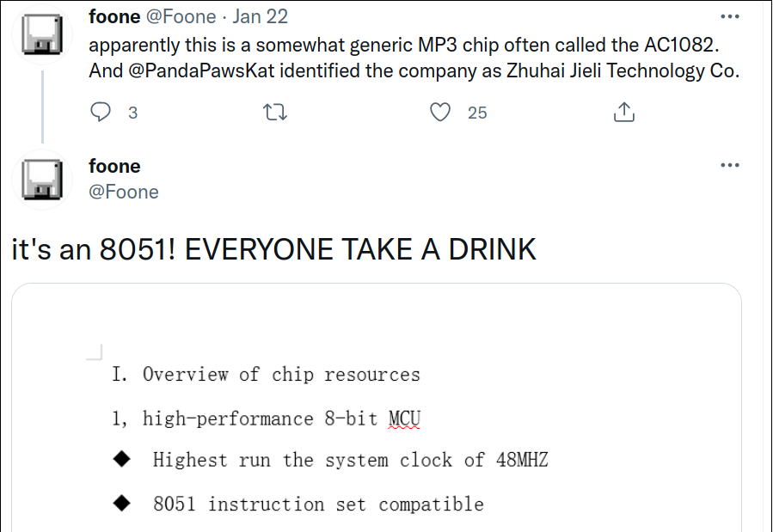The width and height of the screenshot is (773, 532).
Task: Open the floppy avatar beside the 8051 tweet
Action: tap(41, 180)
